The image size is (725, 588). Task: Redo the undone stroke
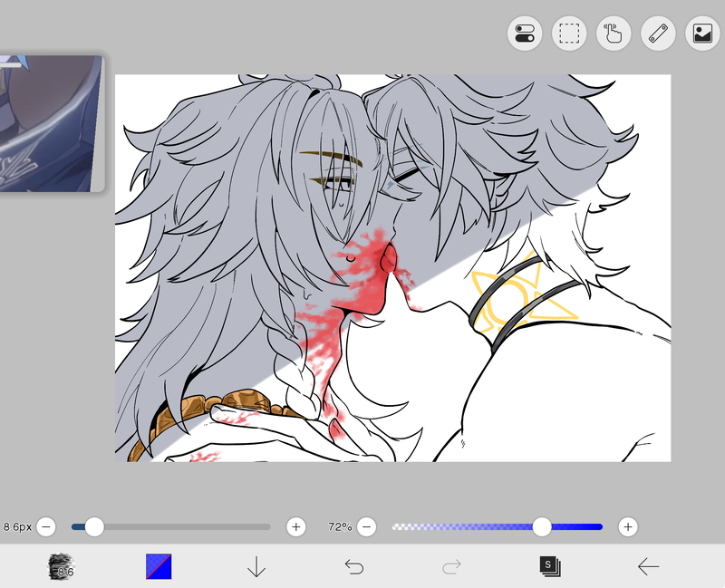(451, 567)
